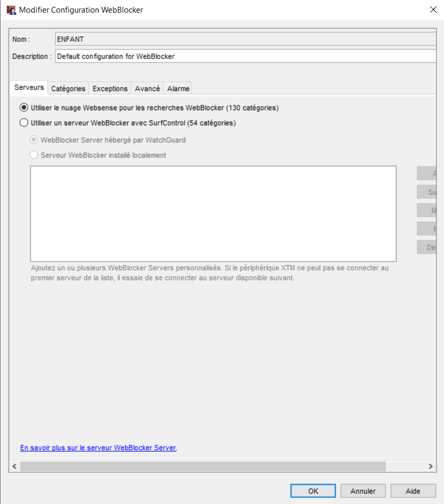Click into the Description field
This screenshot has width=444, height=504.
point(246,56)
